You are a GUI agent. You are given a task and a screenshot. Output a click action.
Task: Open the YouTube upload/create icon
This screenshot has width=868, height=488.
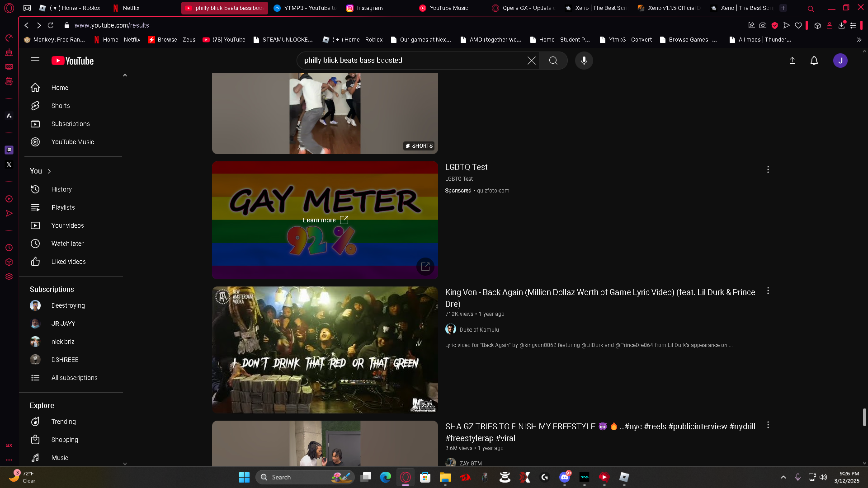click(792, 61)
